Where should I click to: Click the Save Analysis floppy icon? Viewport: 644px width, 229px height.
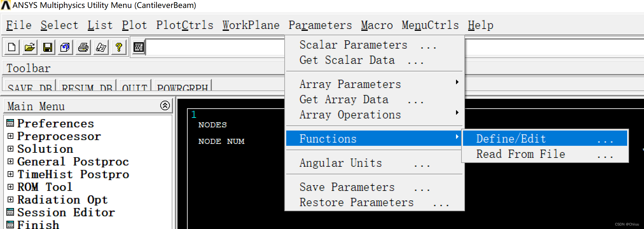47,47
